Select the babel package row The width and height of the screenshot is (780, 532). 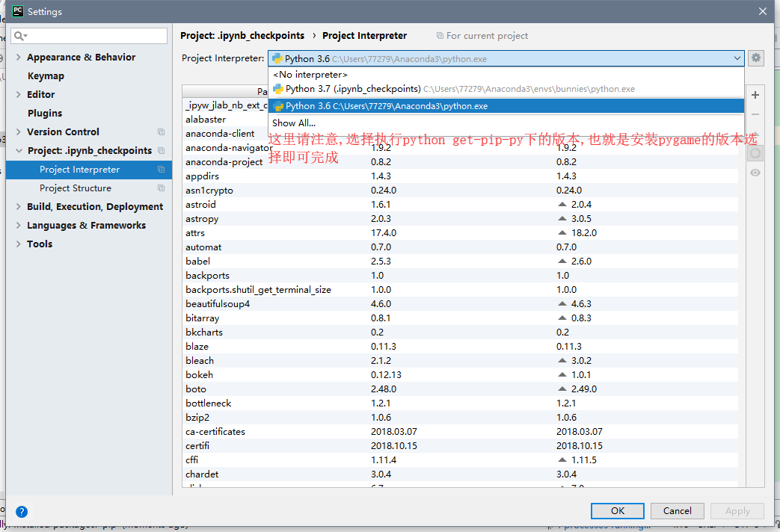pos(460,261)
